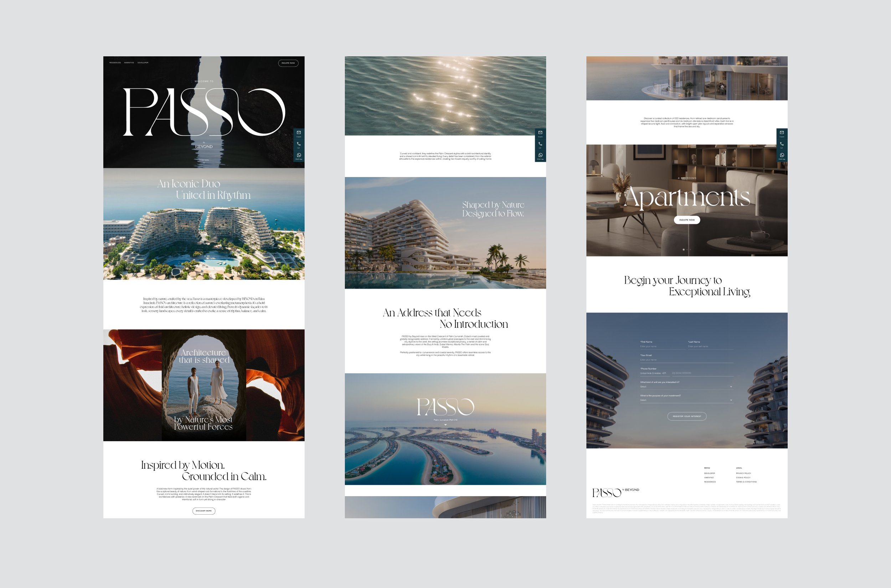Click the 'An Iconic Duo United in Rhythm' heading
891x588 pixels.
(204, 189)
